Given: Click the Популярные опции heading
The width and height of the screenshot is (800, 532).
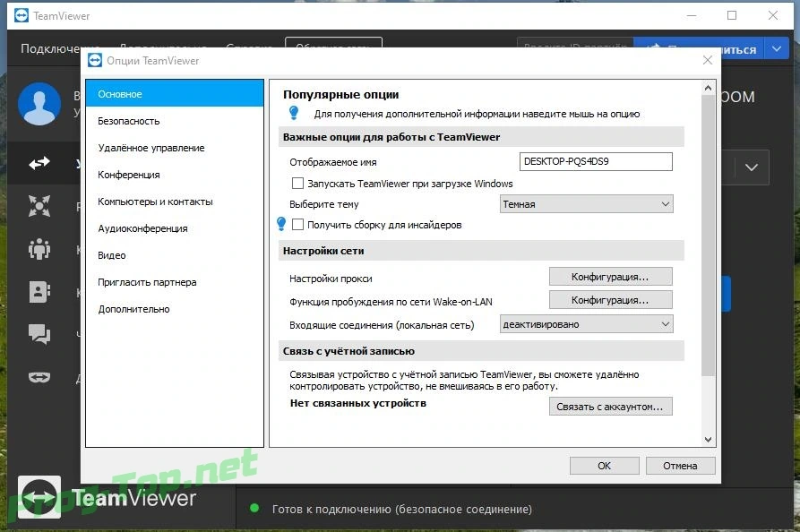Looking at the screenshot, I should click(x=340, y=94).
